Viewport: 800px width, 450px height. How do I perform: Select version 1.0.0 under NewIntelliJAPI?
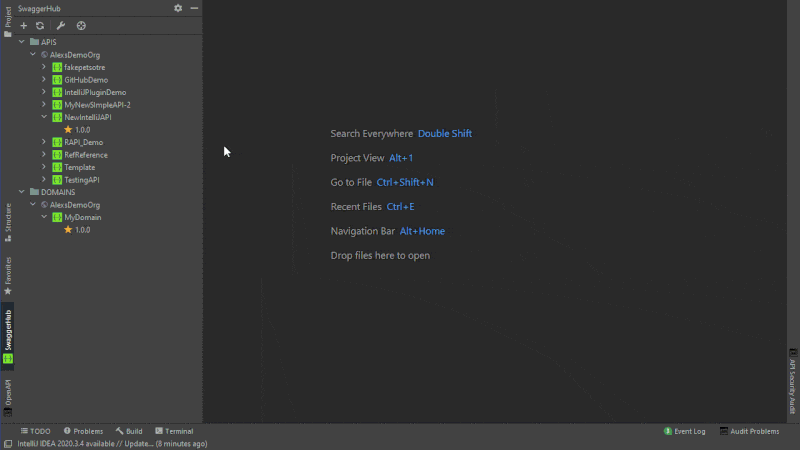pos(83,130)
